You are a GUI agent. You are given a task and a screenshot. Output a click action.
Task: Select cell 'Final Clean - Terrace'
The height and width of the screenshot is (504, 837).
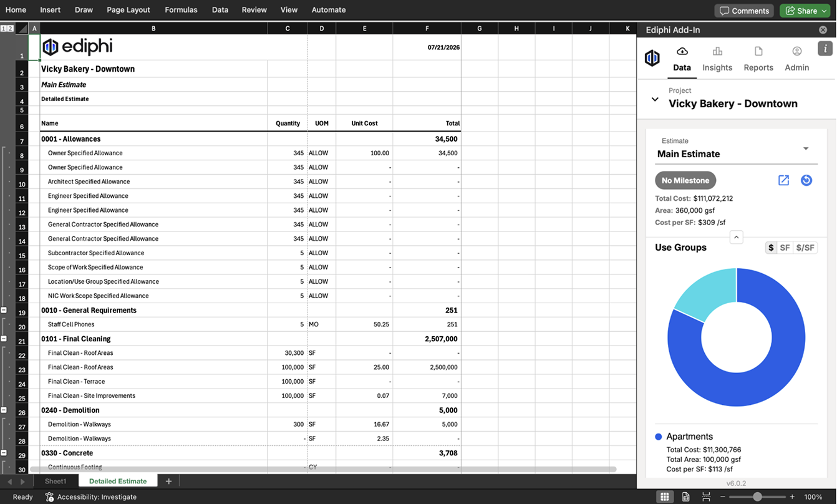pos(153,381)
